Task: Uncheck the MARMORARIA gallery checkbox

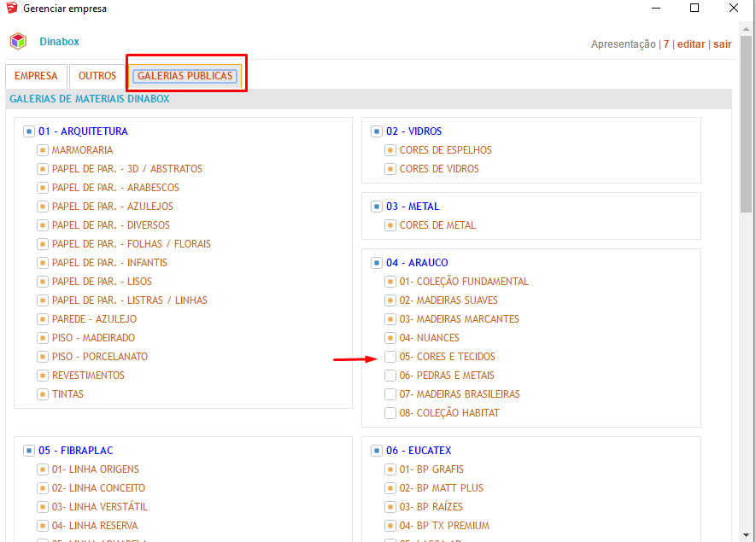Action: click(43, 150)
